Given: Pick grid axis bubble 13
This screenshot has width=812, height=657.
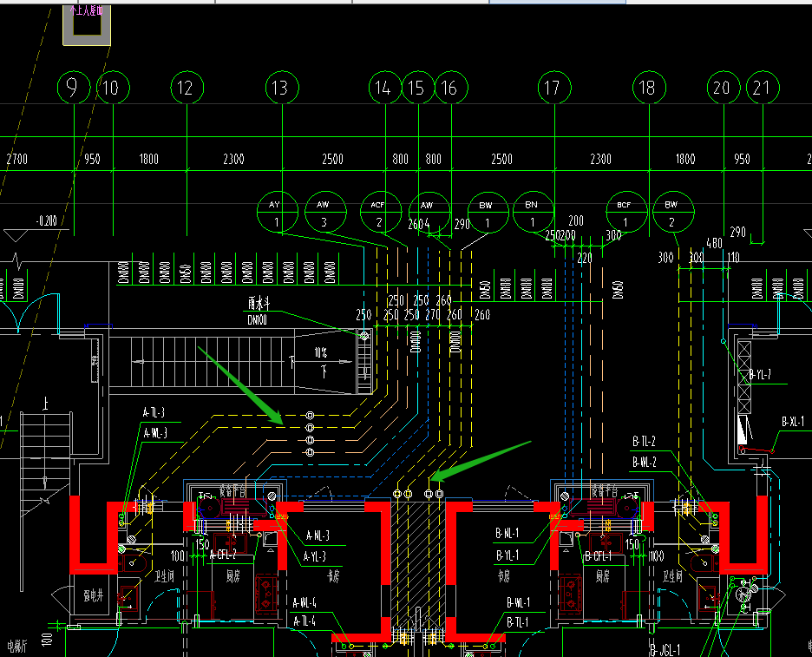Looking at the screenshot, I should tap(282, 88).
